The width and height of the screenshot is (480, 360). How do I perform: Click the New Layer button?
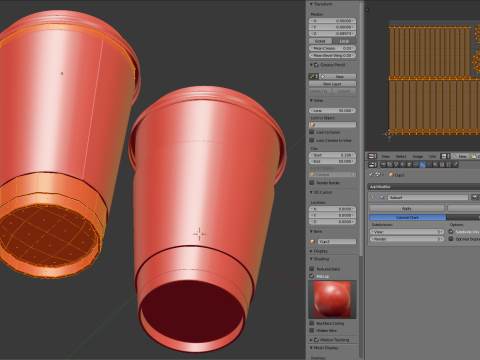[x=332, y=84]
